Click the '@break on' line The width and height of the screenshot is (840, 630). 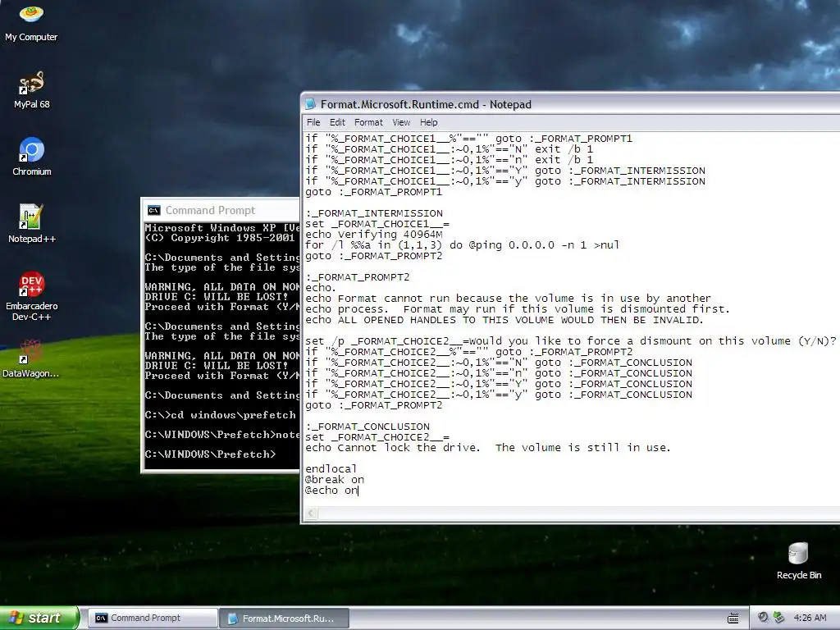(335, 479)
